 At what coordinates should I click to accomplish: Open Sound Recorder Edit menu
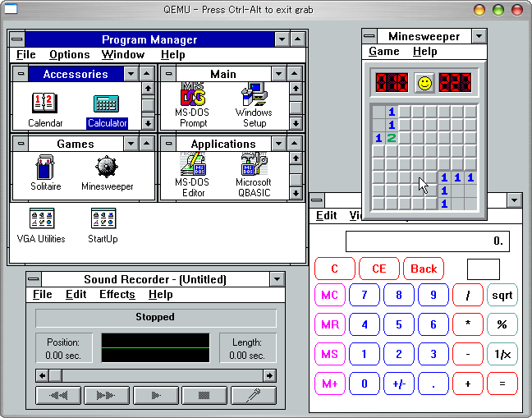tap(76, 294)
